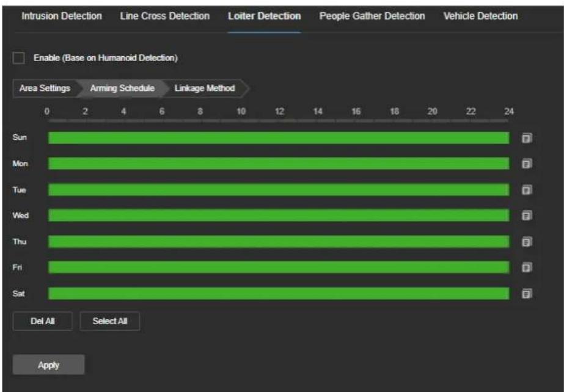This screenshot has width=564, height=392.
Task: Open the Line Cross Detection tab
Action: [165, 16]
